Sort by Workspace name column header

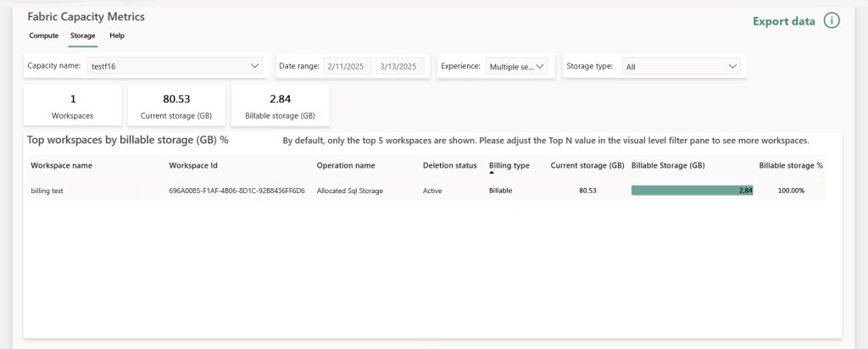[61, 165]
